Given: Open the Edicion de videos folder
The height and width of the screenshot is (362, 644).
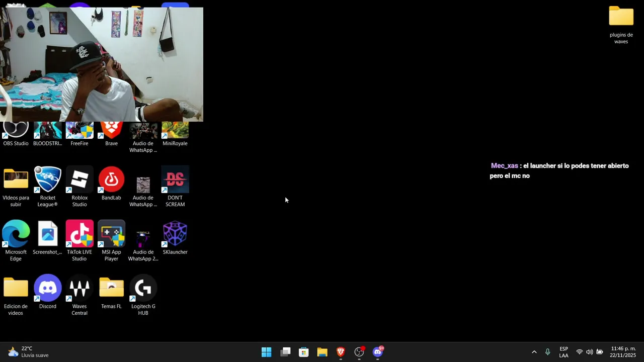Looking at the screenshot, I should (16, 296).
